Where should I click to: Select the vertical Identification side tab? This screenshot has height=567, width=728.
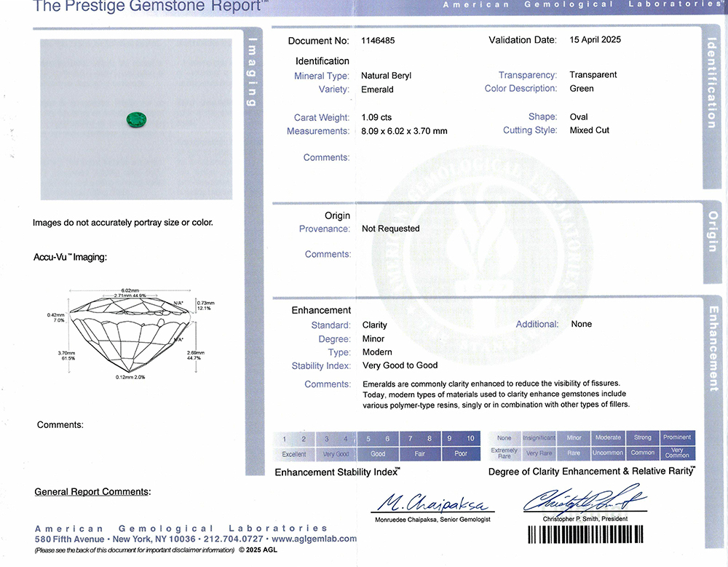click(712, 83)
